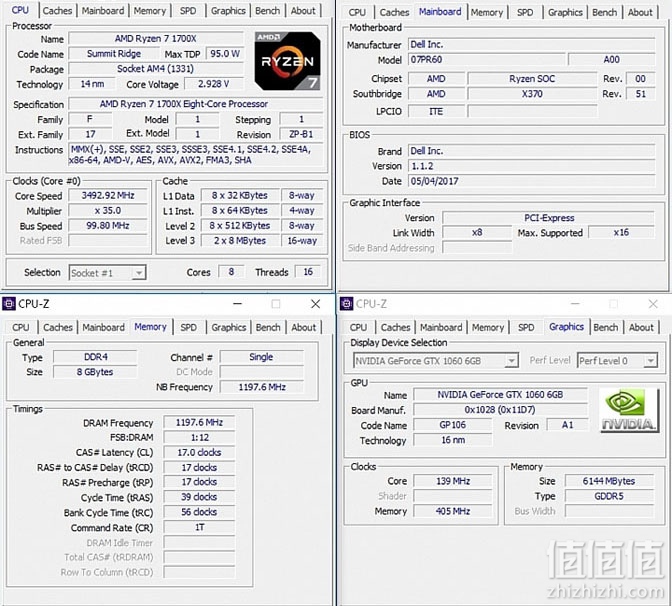The height and width of the screenshot is (606, 672).
Task: Choose Memory tab in the Graphics window
Action: point(488,327)
